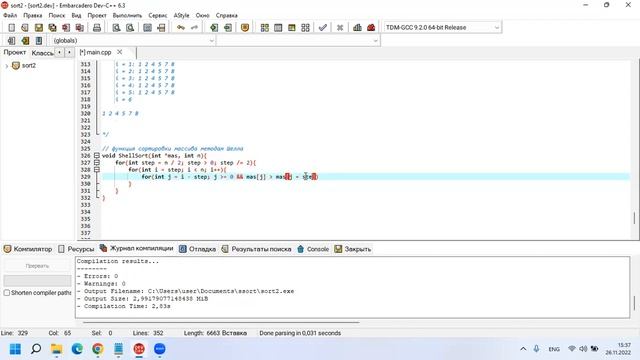Expand the sort2 project tree node

point(6,66)
